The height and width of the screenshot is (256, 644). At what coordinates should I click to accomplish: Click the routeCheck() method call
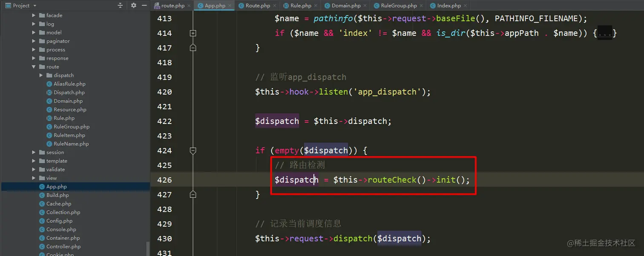(397, 180)
